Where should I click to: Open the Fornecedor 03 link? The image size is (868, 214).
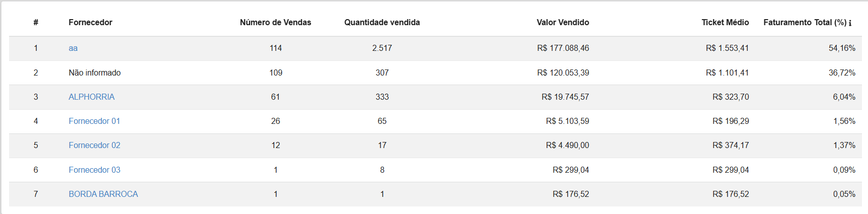(x=94, y=170)
